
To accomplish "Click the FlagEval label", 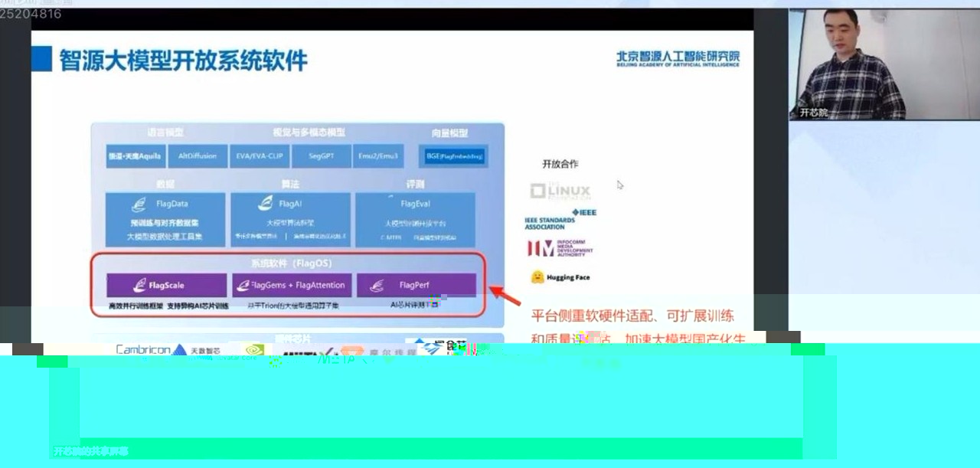I will 416,204.
